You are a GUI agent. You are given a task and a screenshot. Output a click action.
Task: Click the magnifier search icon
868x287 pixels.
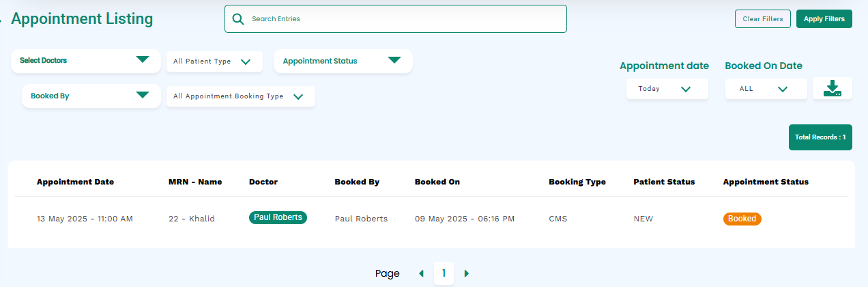(x=238, y=19)
